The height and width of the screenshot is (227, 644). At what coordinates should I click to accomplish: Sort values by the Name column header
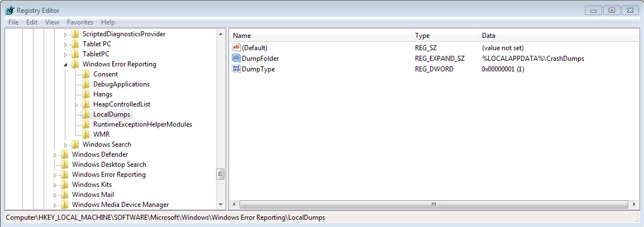[321, 36]
